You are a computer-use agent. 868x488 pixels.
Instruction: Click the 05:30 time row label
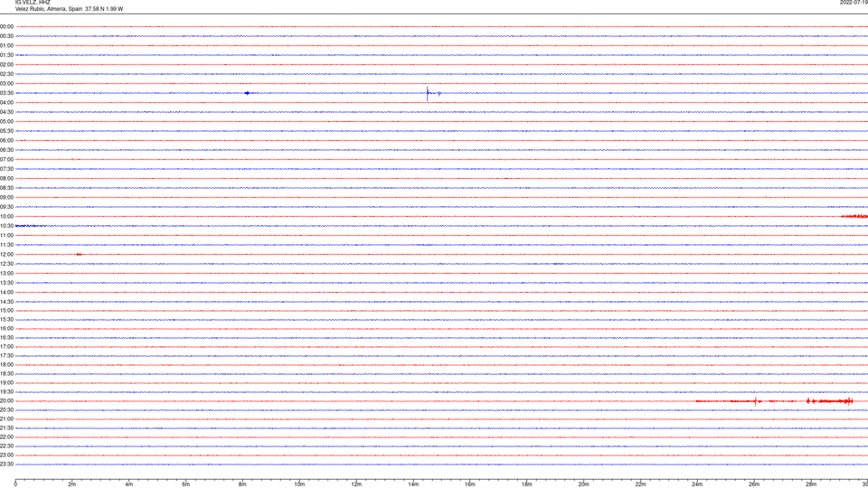6,130
